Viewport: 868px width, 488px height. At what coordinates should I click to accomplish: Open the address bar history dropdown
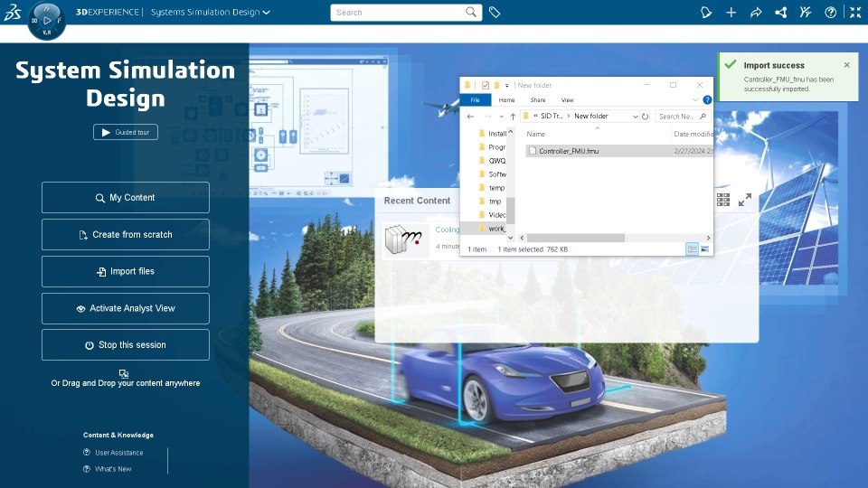[635, 117]
